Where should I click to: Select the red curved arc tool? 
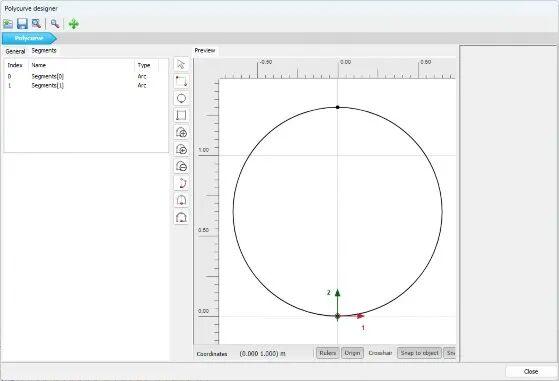[x=181, y=183]
